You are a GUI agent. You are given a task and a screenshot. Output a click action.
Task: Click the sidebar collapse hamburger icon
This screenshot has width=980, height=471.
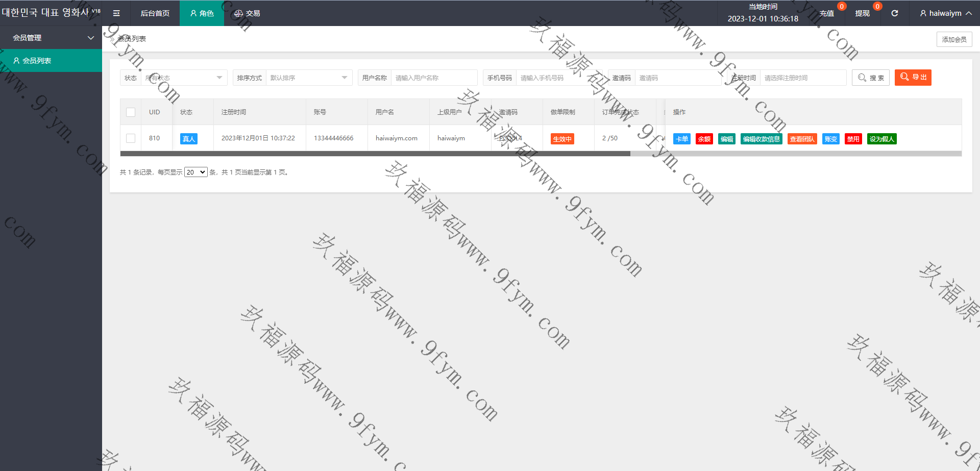[x=116, y=13]
